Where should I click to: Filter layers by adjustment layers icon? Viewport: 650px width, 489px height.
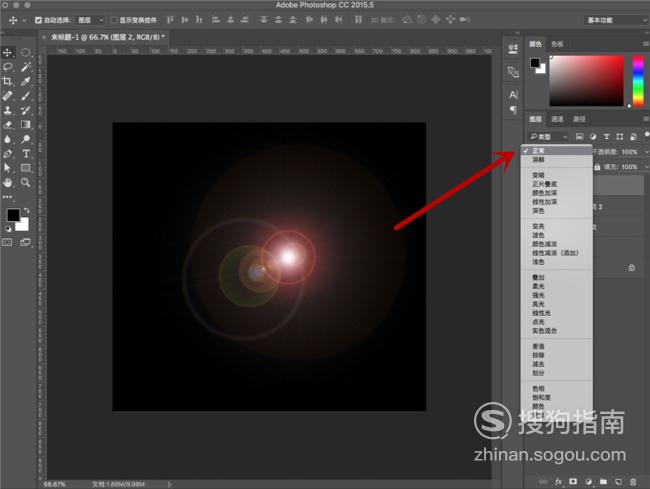click(x=593, y=136)
